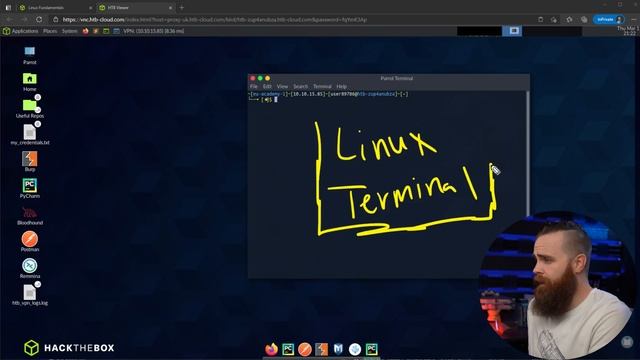
Task: Launch Firefox from the bottom dock
Action: 271,349
